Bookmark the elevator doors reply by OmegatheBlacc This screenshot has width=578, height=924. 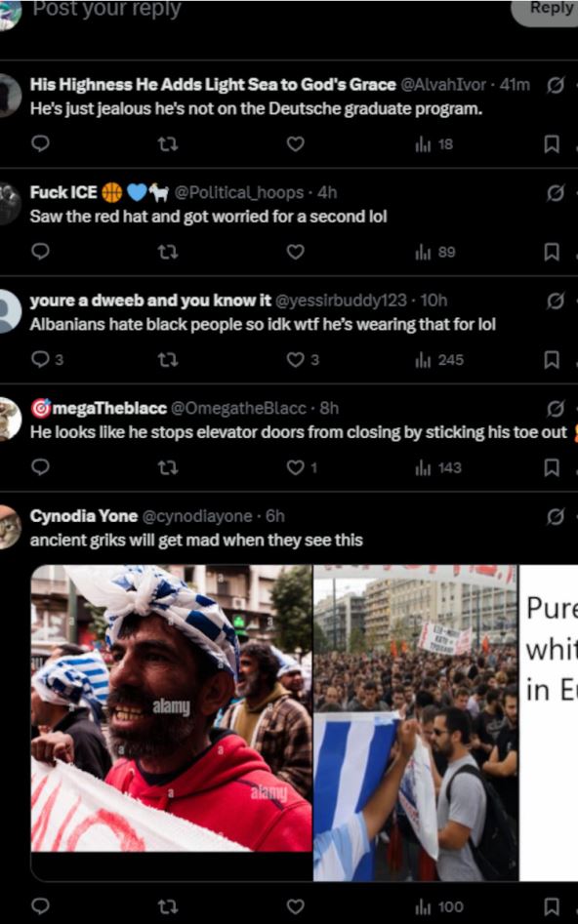[x=551, y=467]
